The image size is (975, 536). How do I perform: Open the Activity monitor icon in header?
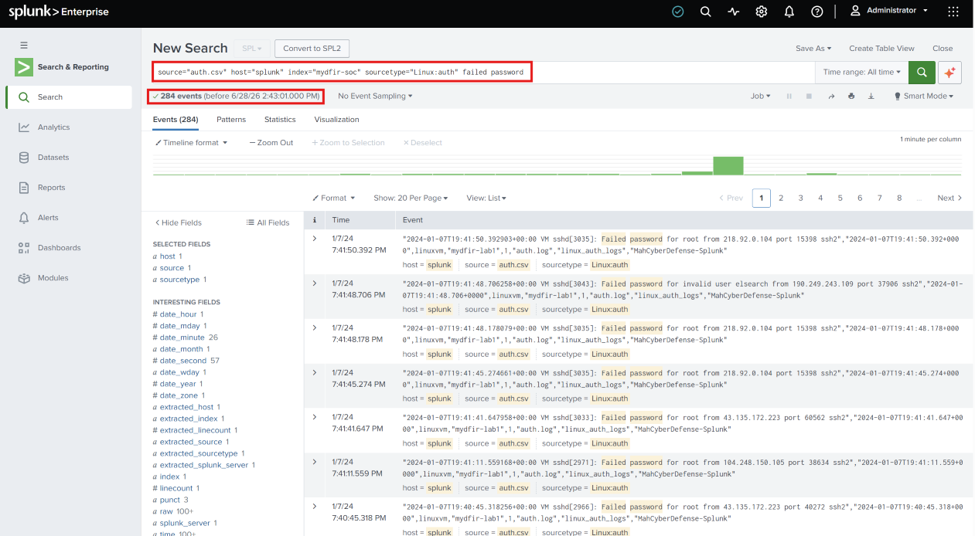pos(733,11)
